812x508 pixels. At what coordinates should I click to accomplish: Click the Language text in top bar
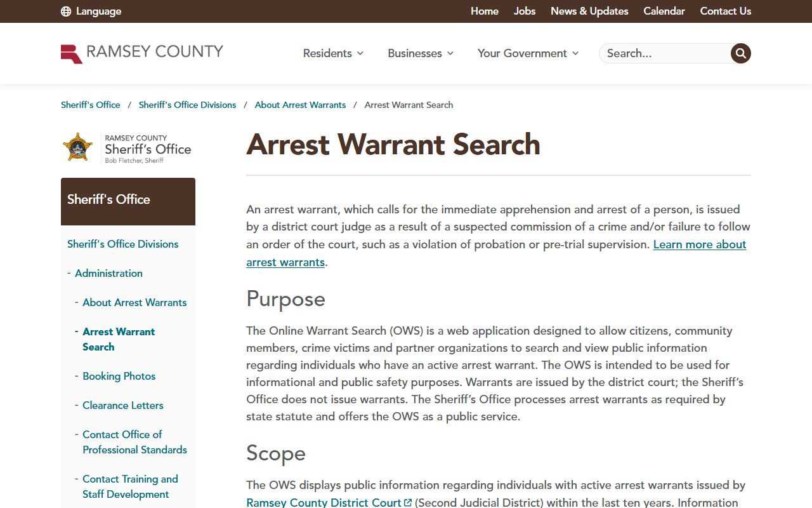coord(98,11)
